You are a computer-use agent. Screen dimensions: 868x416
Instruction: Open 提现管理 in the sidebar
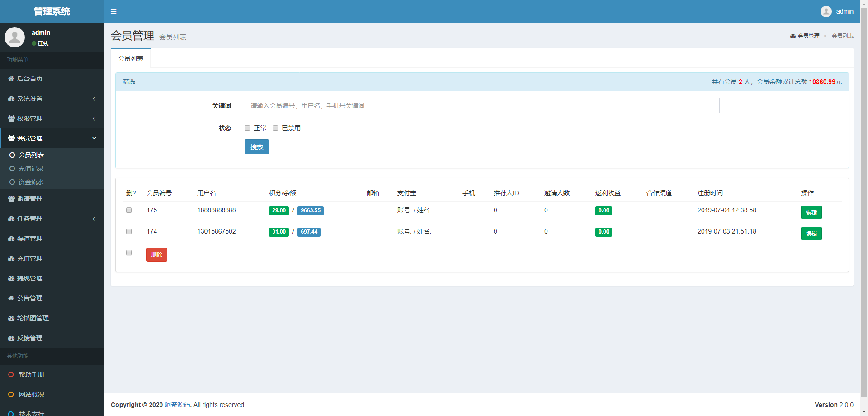point(30,278)
